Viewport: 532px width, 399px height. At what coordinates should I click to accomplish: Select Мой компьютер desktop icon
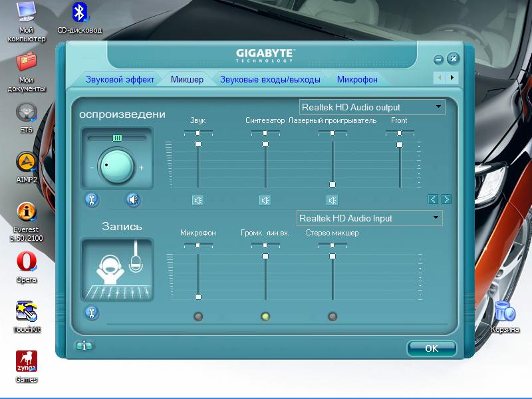coord(27,22)
